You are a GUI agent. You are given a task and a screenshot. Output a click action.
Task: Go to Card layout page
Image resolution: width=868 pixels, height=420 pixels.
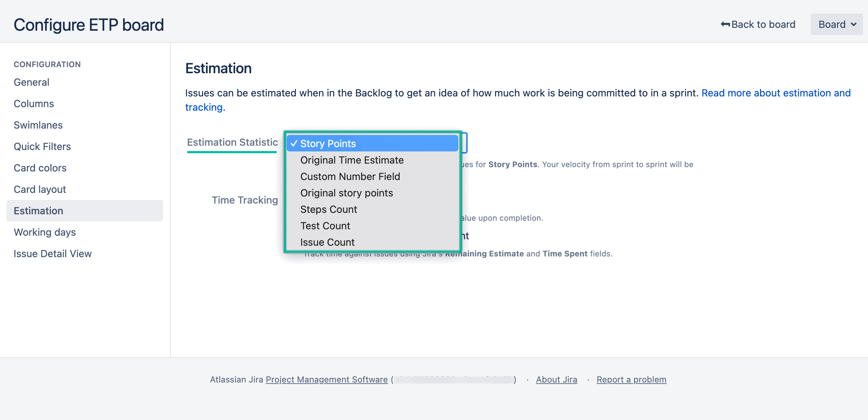(x=40, y=189)
